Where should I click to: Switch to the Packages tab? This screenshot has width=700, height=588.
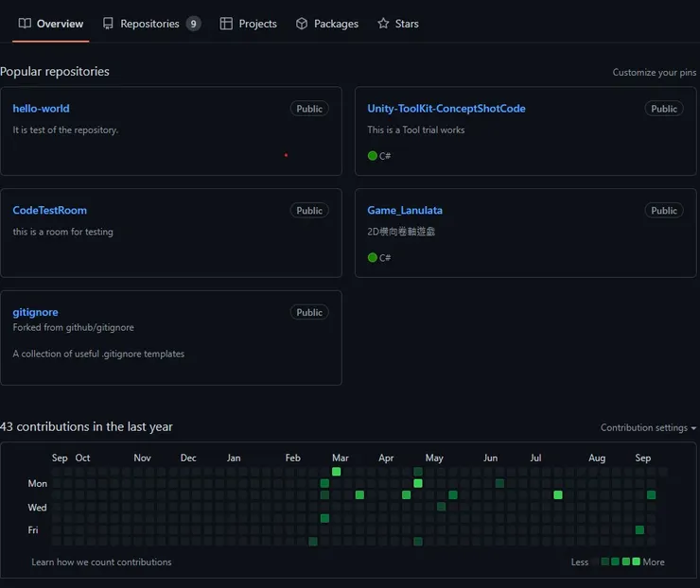point(336,24)
